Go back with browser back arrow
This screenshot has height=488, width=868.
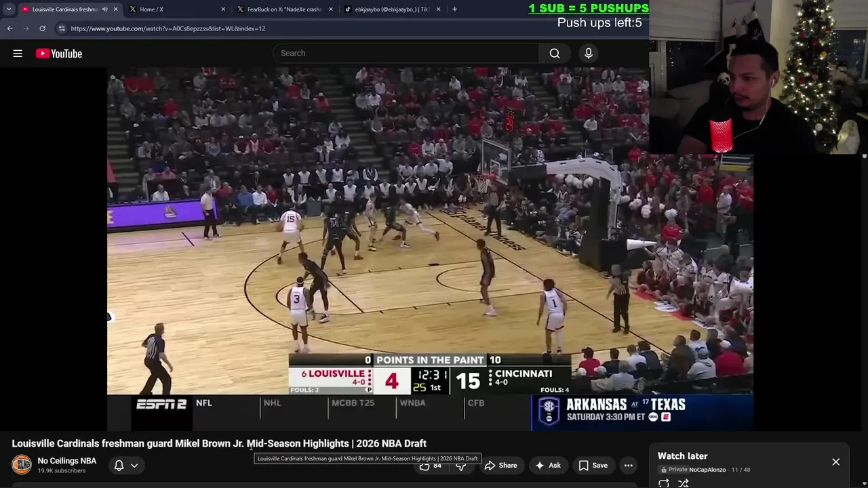tap(9, 28)
